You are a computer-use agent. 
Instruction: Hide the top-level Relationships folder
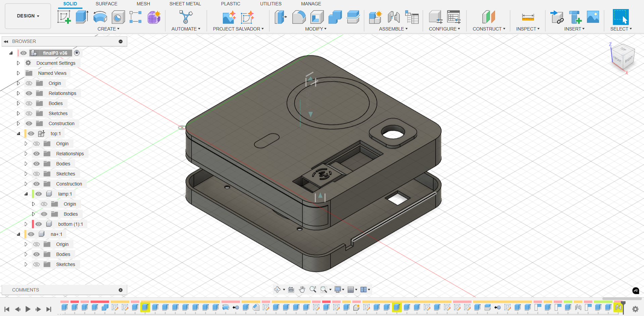pos(29,93)
